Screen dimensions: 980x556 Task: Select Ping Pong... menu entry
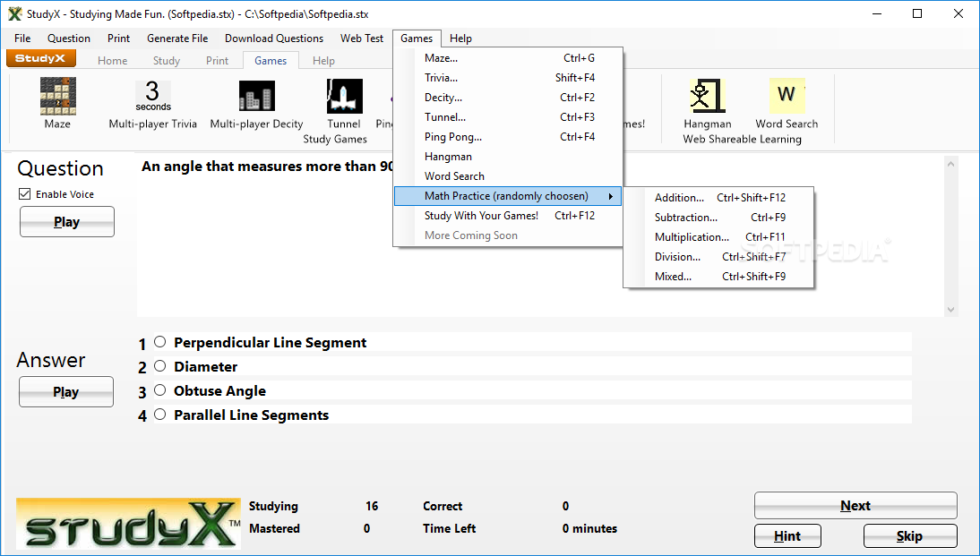508,137
